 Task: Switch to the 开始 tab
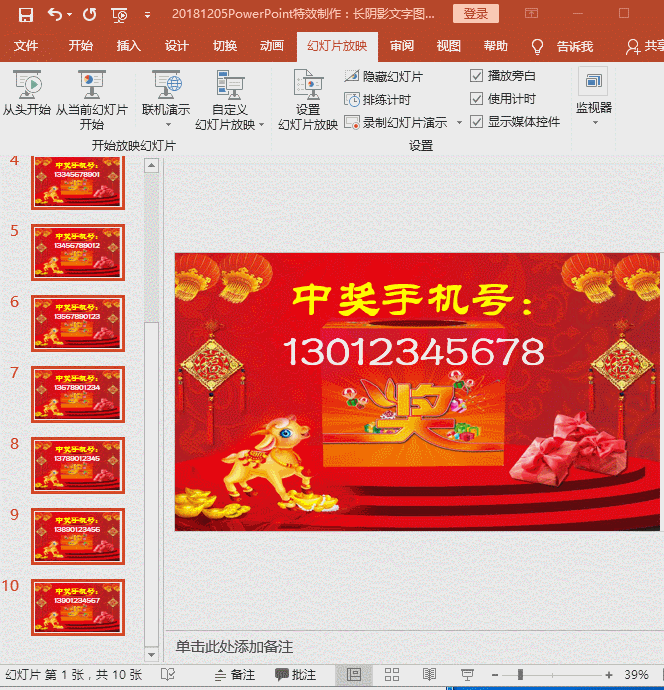[81, 46]
